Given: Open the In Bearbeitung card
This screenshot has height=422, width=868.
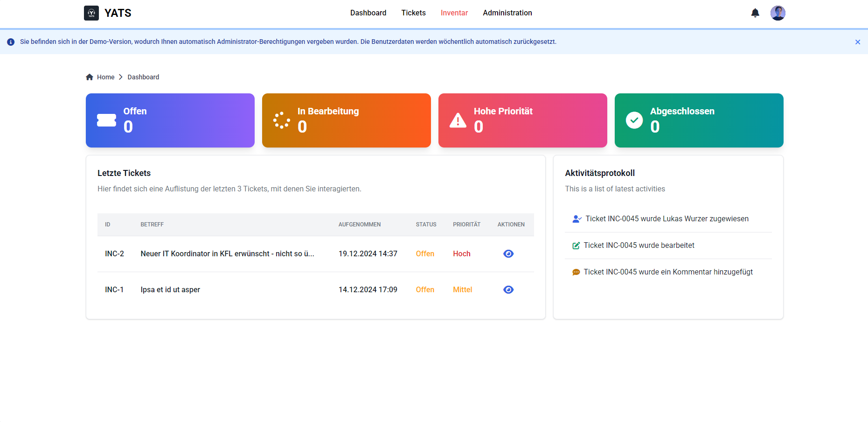Looking at the screenshot, I should pos(347,120).
